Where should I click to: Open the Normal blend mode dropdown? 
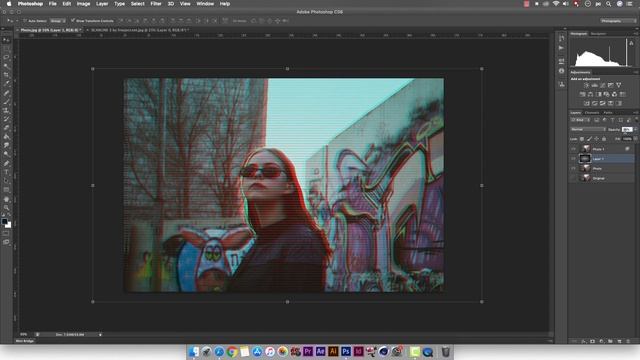pos(588,129)
